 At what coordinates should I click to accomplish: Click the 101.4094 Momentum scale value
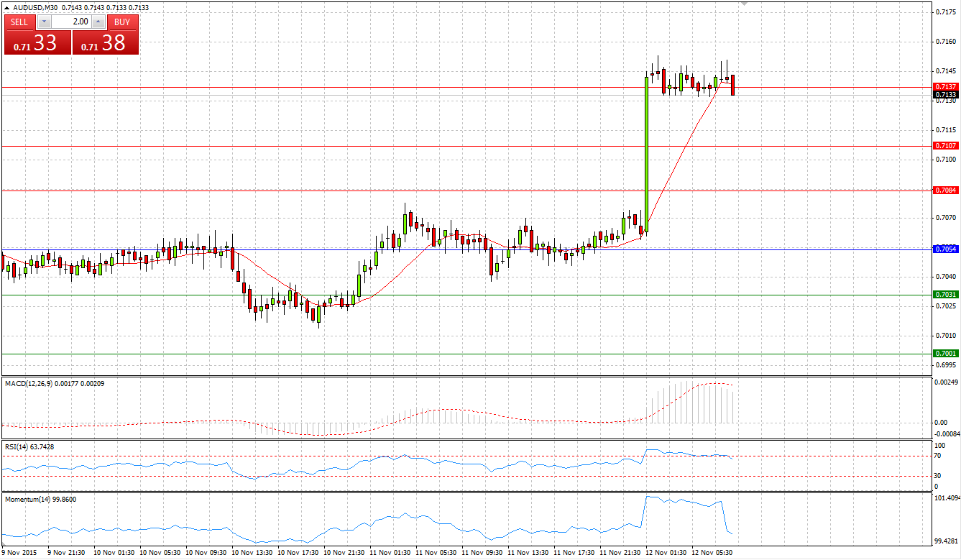pos(946,497)
